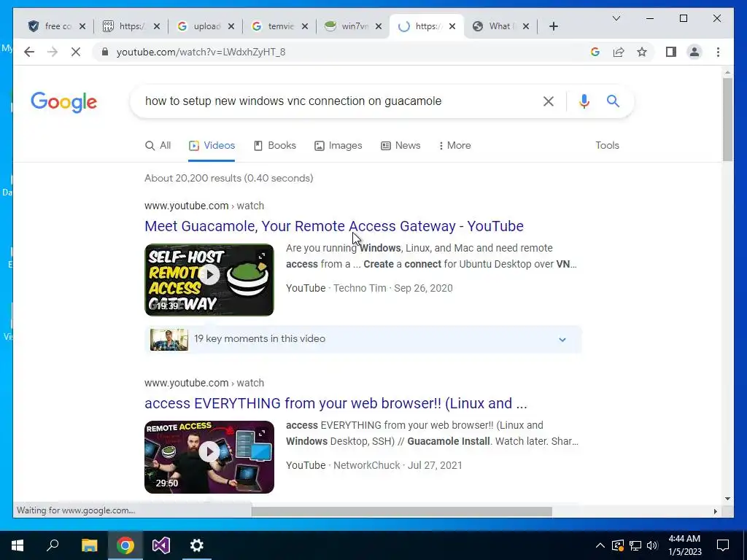The width and height of the screenshot is (747, 560).
Task: Click the horizontal scrollbar thumb
Action: (x=402, y=511)
